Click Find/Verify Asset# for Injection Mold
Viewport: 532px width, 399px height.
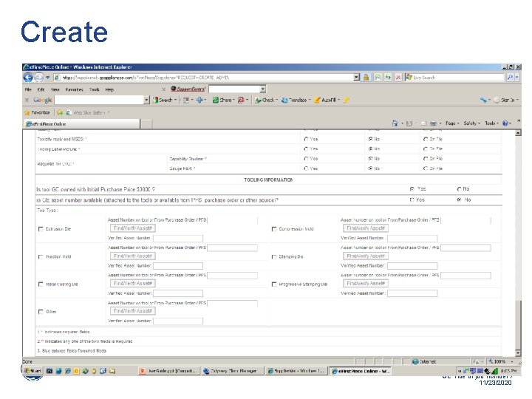click(x=133, y=256)
